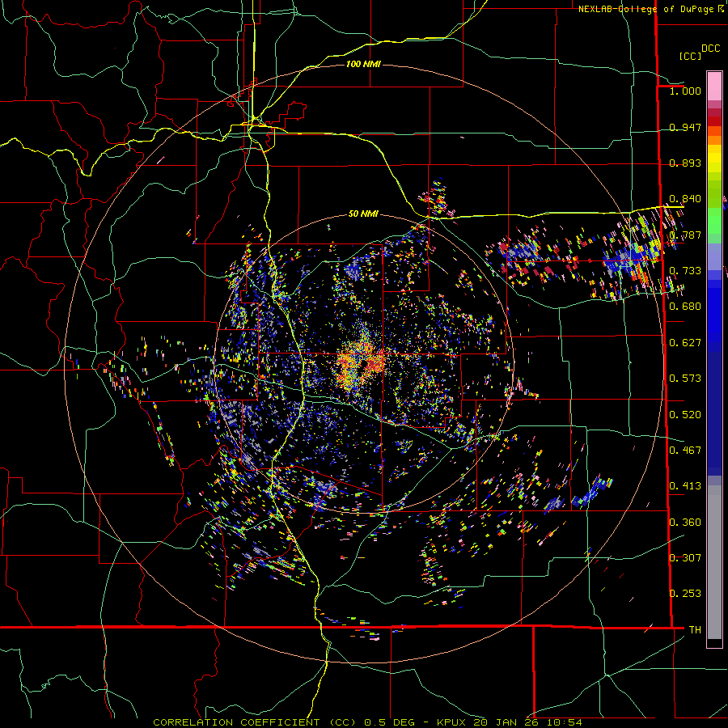Click the 0.893 legend value
The height and width of the screenshot is (728, 728).
(685, 163)
